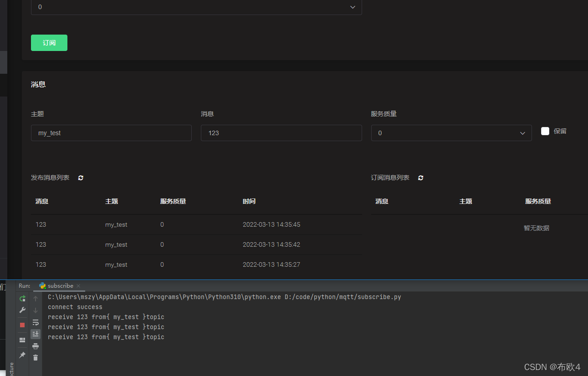This screenshot has width=588, height=376.
Task: Click the 主题 header in 发布消息列表
Action: pyautogui.click(x=112, y=201)
